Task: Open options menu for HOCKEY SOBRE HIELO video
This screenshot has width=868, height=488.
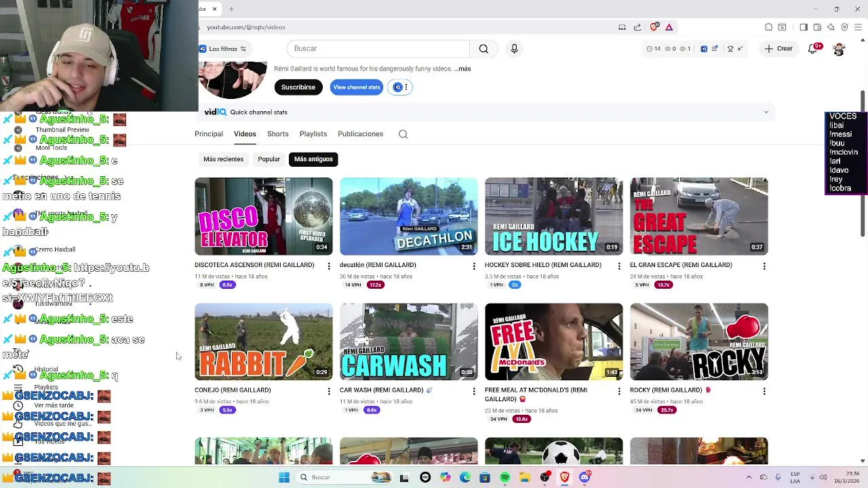Action: 619,266
